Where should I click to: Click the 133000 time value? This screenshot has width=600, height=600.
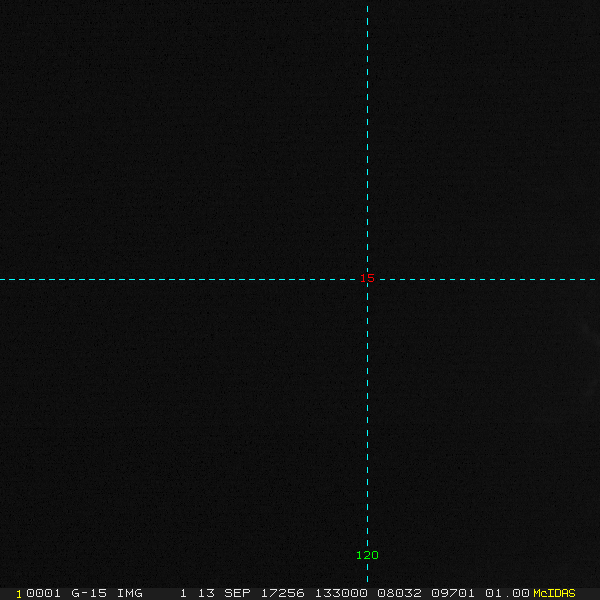coord(340,593)
